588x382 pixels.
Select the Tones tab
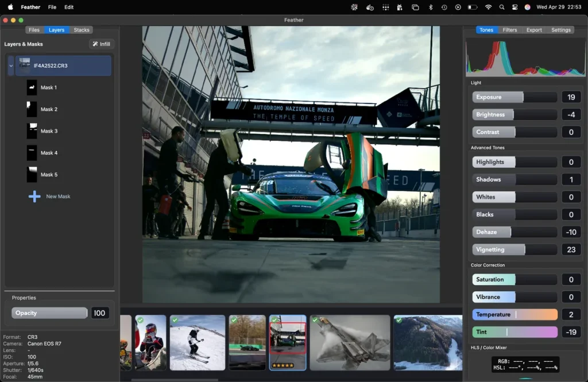click(486, 30)
